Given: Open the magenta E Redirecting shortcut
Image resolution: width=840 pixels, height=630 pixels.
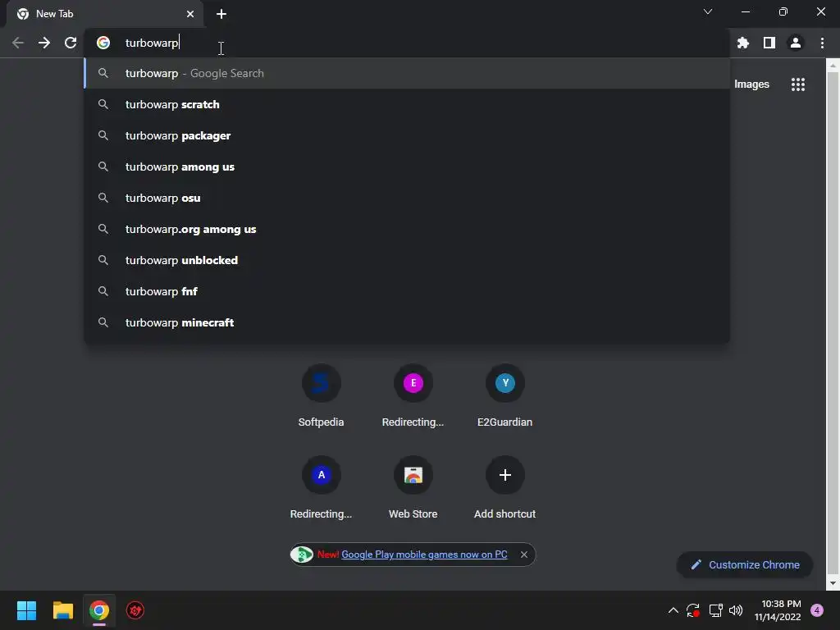Looking at the screenshot, I should click(413, 395).
